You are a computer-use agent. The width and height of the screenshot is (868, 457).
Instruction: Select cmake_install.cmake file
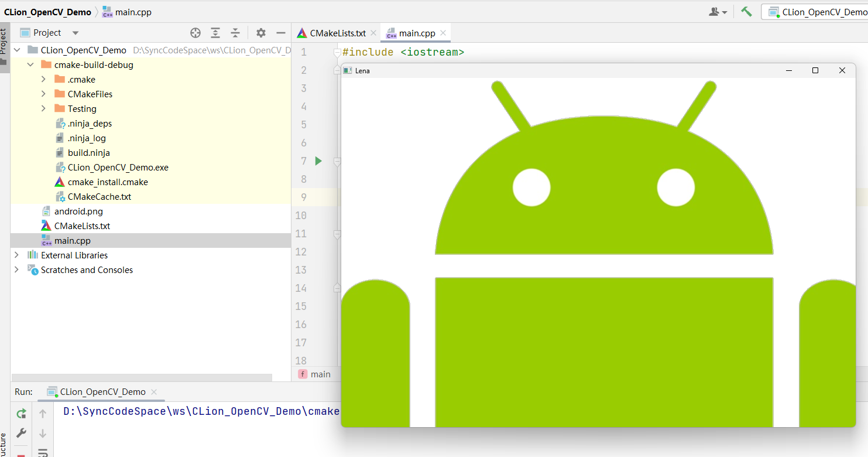108,182
